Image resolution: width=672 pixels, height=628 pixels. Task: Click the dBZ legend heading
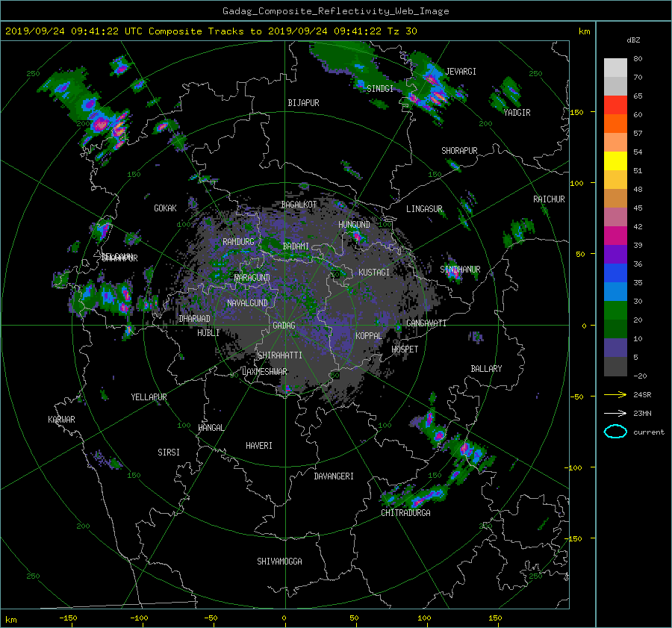point(633,40)
